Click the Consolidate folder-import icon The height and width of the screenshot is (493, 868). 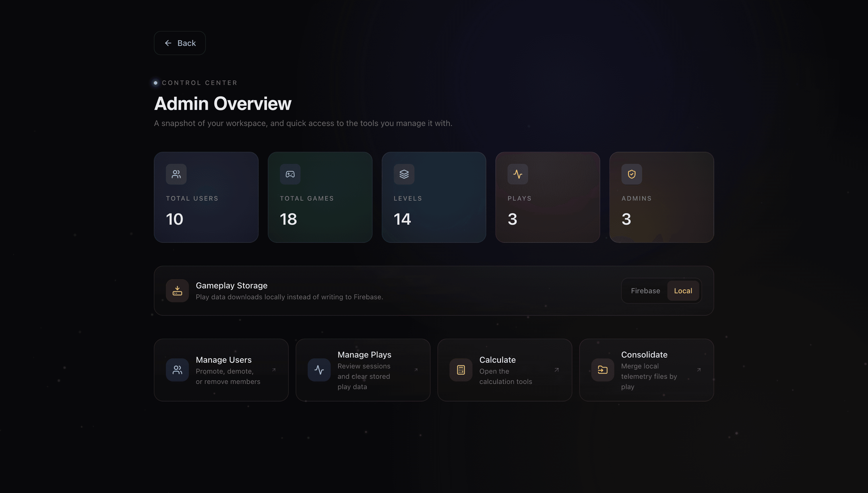[x=602, y=370]
